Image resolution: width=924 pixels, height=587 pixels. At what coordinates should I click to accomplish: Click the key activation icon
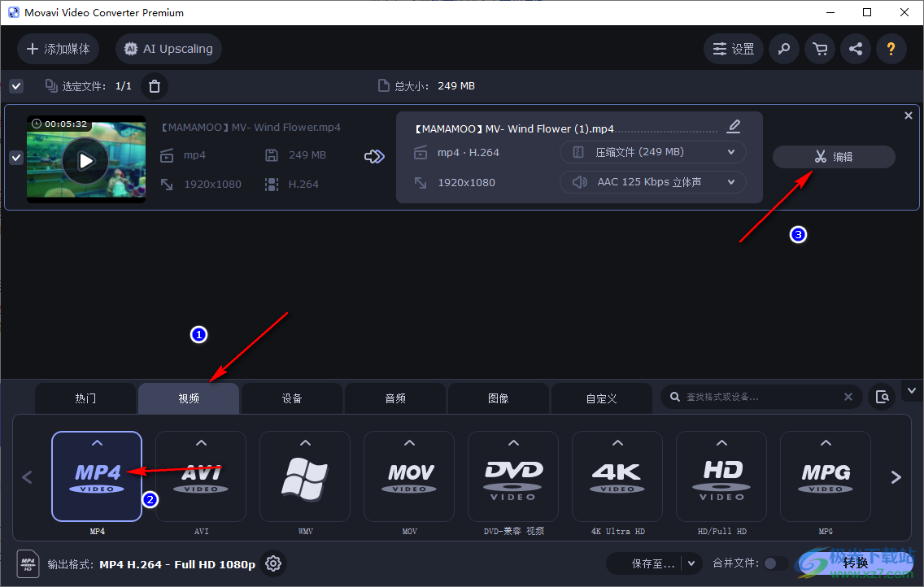(x=784, y=49)
